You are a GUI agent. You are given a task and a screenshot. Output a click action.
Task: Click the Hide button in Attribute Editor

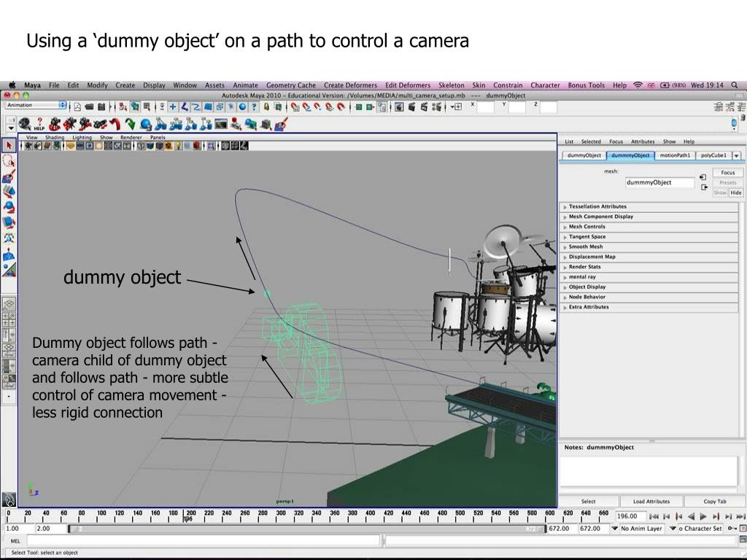tap(735, 192)
